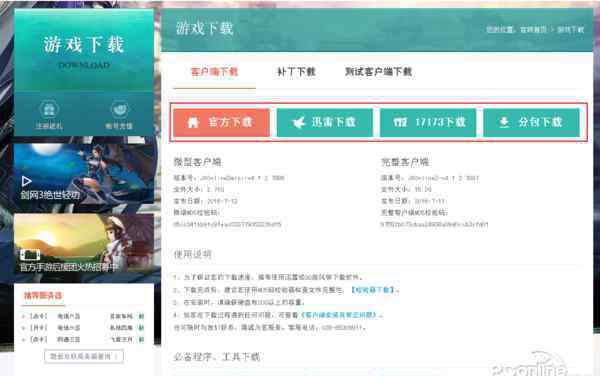
Task: Click the 必备程序、工具下载 heading
Action: (x=217, y=357)
